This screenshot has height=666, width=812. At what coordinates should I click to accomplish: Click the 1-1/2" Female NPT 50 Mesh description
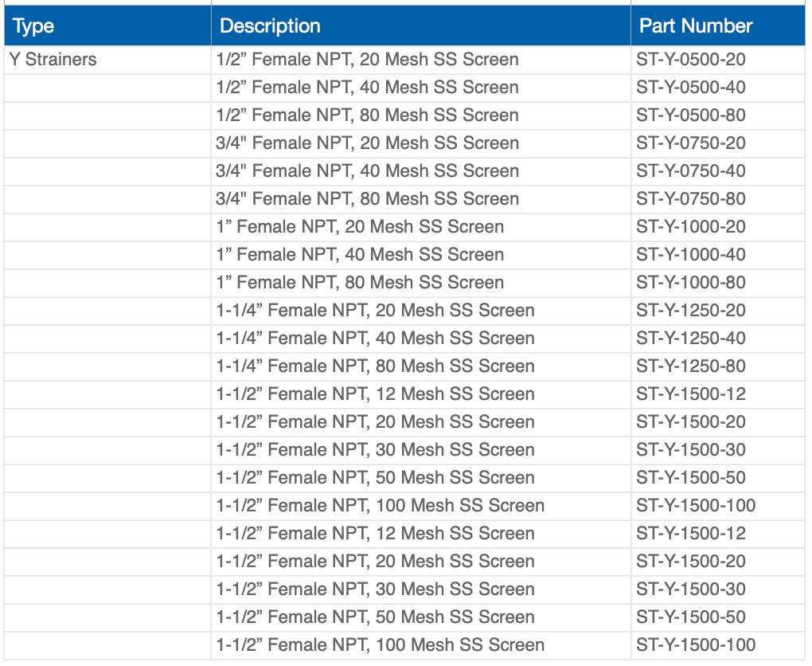click(375, 477)
